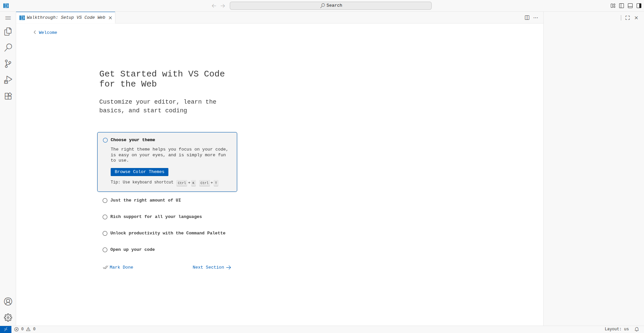644x333 pixels.
Task: Click the notifications bell in status bar
Action: tap(637, 329)
